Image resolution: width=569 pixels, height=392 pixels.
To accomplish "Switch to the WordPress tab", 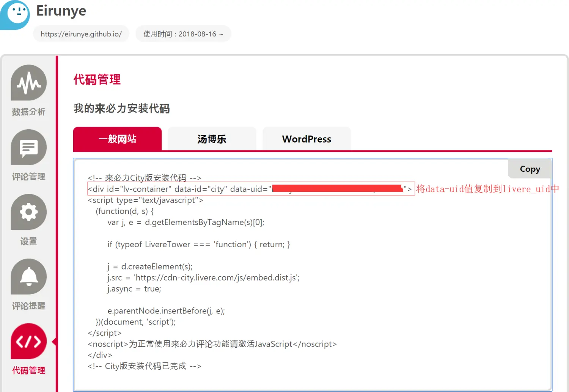I will click(x=307, y=139).
